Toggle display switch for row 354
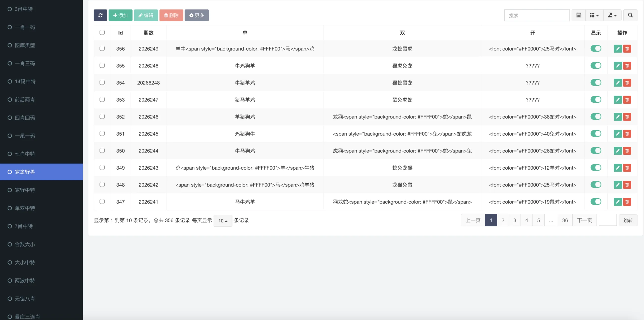Image resolution: width=644 pixels, height=320 pixels. (596, 83)
